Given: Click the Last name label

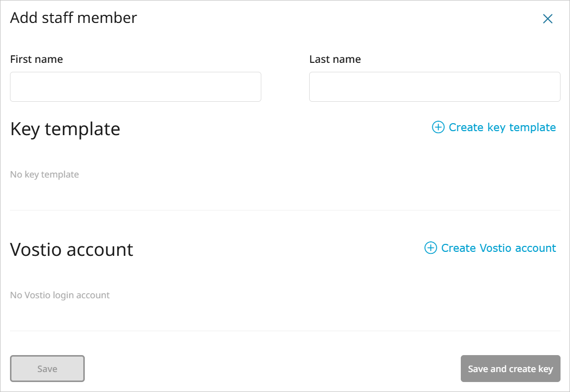Looking at the screenshot, I should click(x=335, y=59).
